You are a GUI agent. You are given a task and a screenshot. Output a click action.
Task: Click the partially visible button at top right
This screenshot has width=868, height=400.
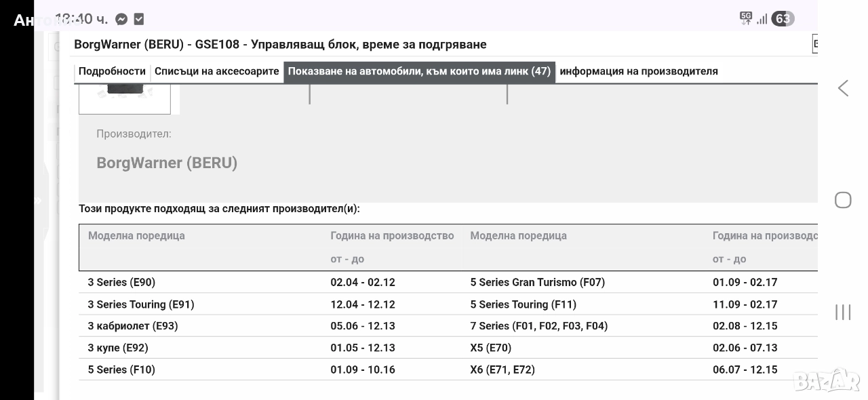(x=814, y=44)
